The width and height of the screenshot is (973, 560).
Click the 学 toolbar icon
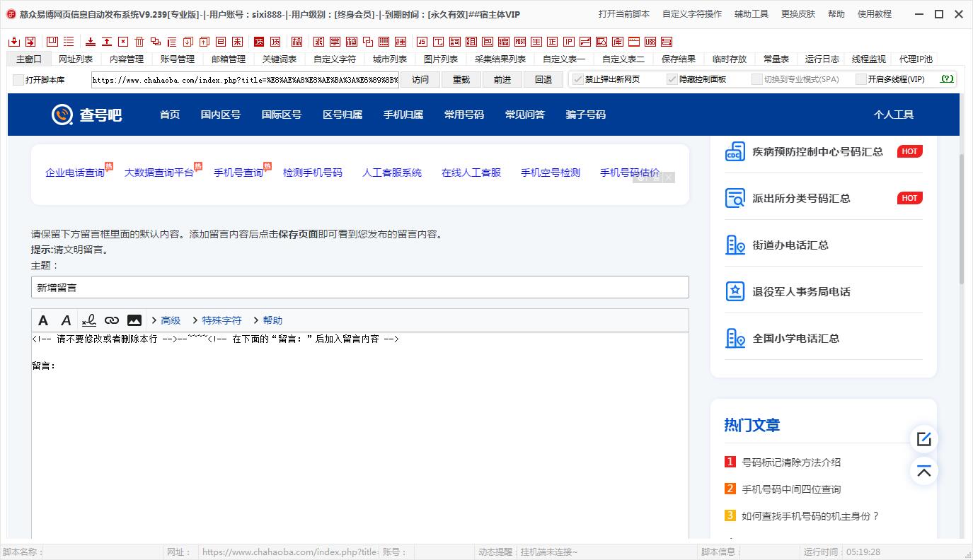pyautogui.click(x=335, y=42)
